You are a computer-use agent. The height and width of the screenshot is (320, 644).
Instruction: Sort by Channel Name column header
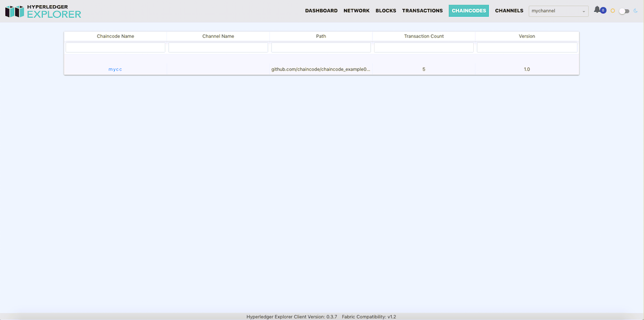point(218,36)
